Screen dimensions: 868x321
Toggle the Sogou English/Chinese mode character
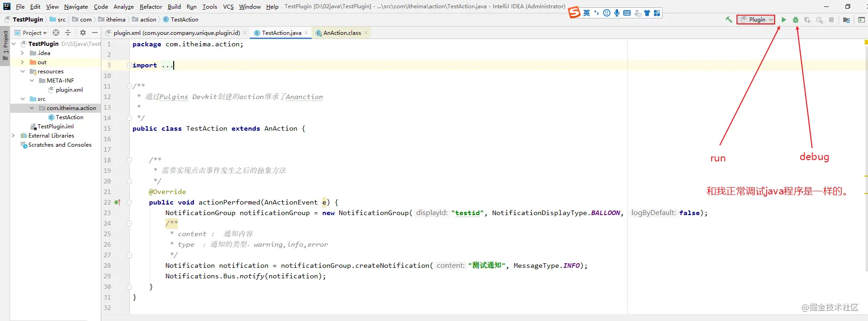coord(587,13)
